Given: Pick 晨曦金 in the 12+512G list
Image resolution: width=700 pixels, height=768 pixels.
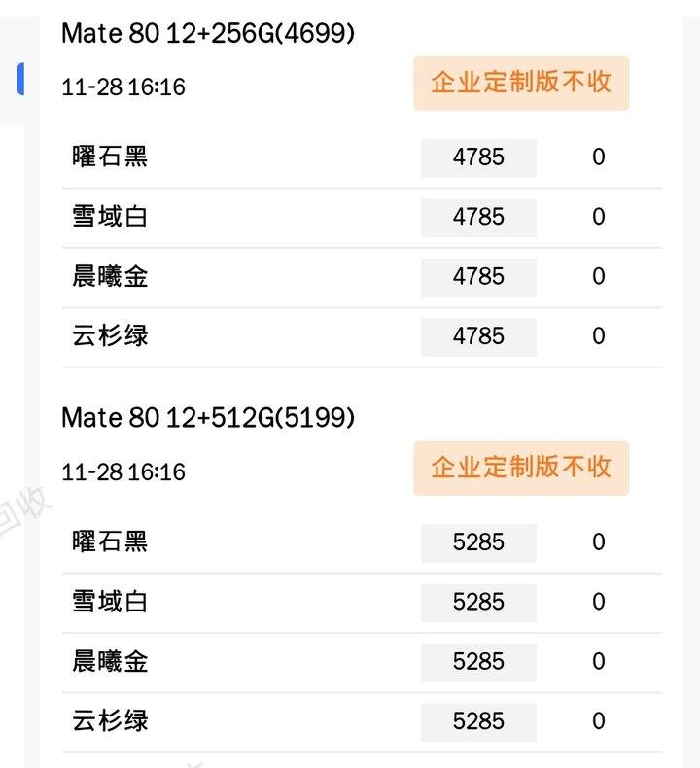Looking at the screenshot, I should tap(110, 662).
